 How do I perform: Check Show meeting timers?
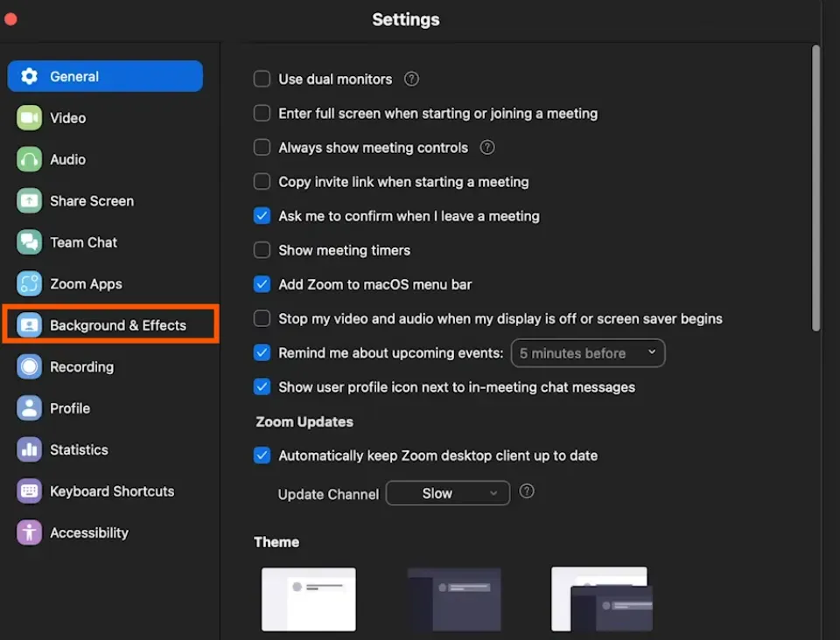tap(261, 250)
